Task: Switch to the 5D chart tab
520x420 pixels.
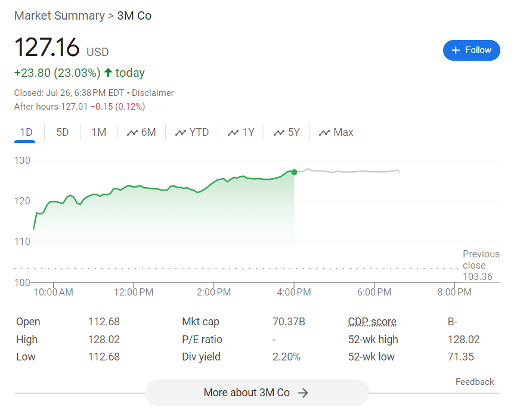Action: click(63, 132)
